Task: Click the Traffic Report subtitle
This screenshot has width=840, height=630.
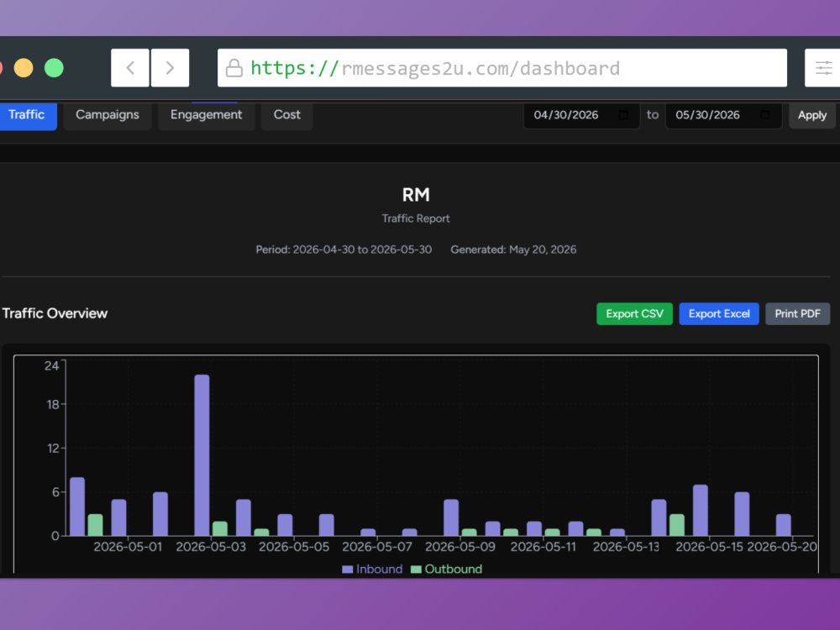Action: [x=416, y=218]
